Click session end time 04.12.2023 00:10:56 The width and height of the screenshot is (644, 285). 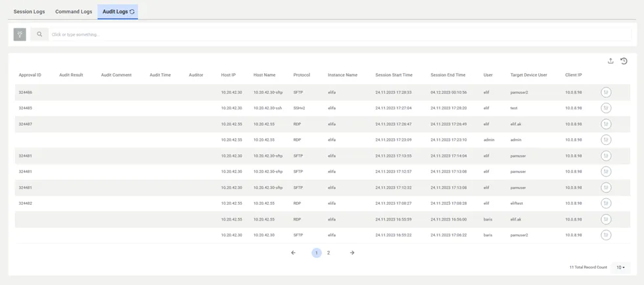click(448, 93)
